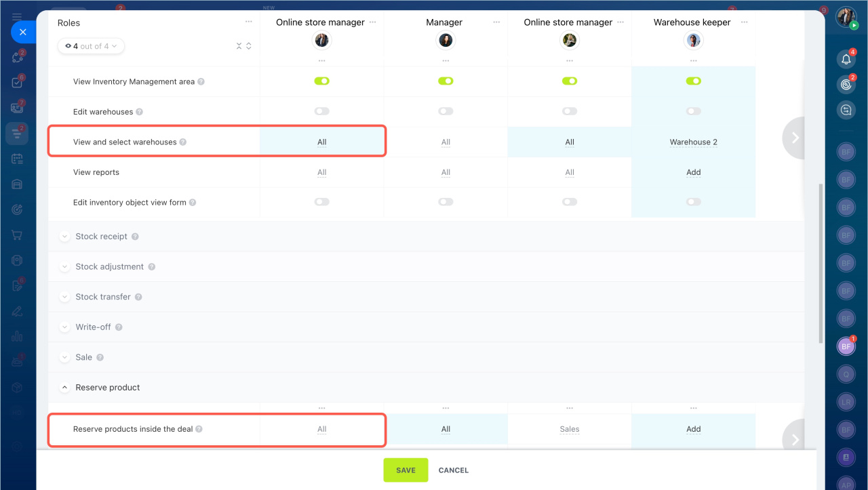Click help icon beside Edit inventory object view form
The width and height of the screenshot is (868, 490).
pyautogui.click(x=193, y=203)
